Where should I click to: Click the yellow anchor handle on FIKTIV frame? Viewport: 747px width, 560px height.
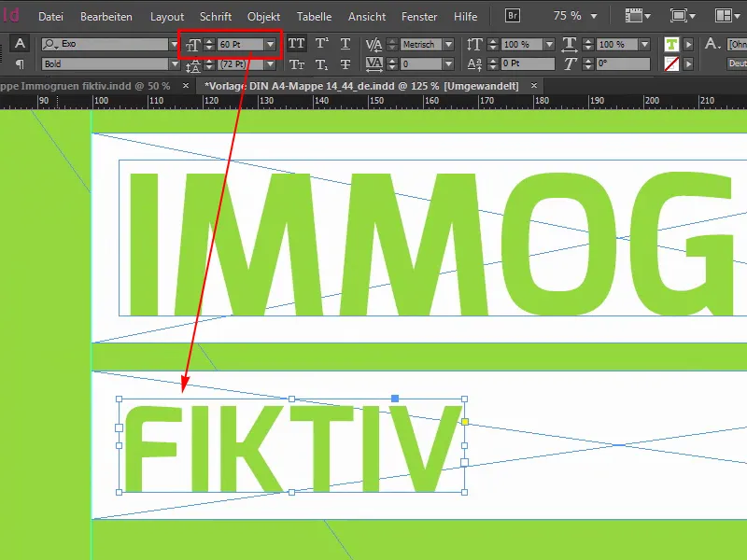(x=465, y=422)
